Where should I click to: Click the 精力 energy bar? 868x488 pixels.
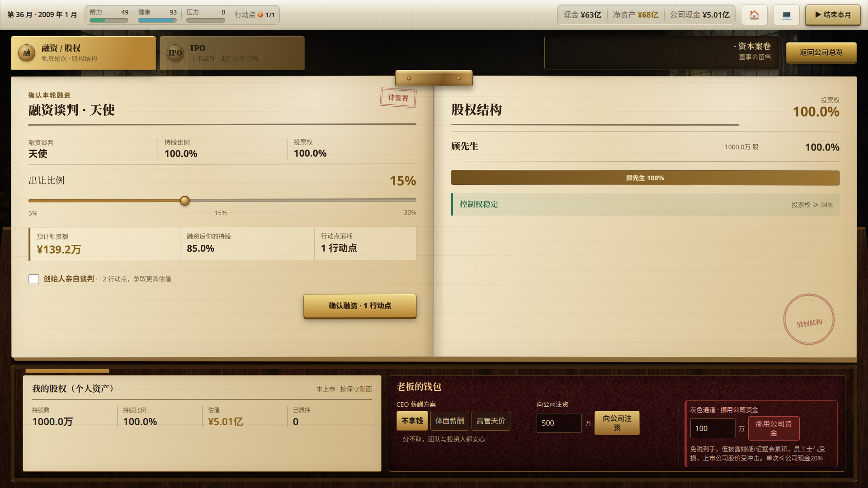109,20
